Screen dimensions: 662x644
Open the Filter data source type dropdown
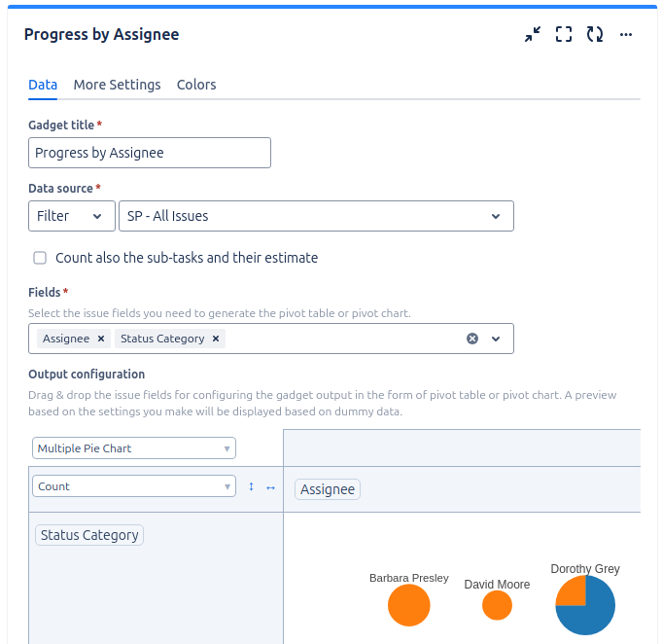click(x=70, y=216)
